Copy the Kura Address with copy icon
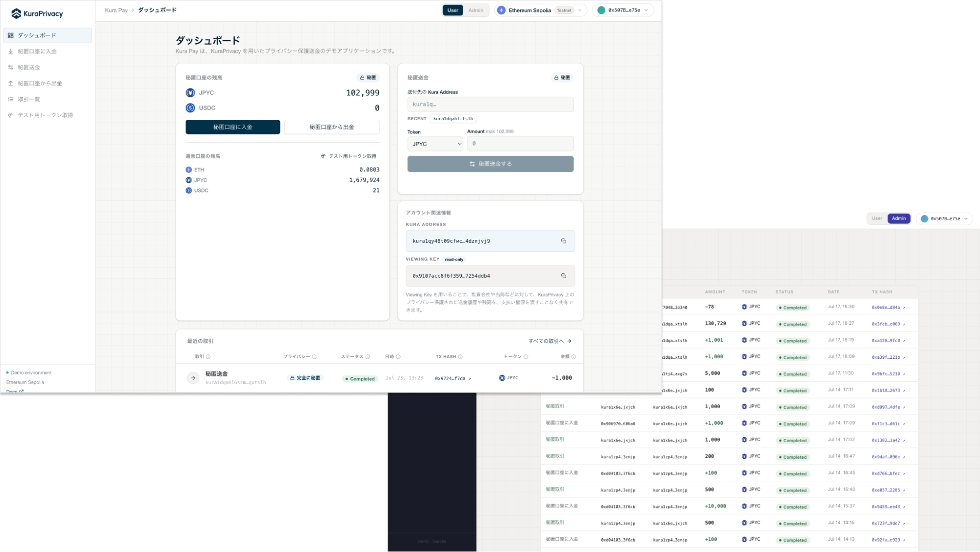 (x=564, y=241)
